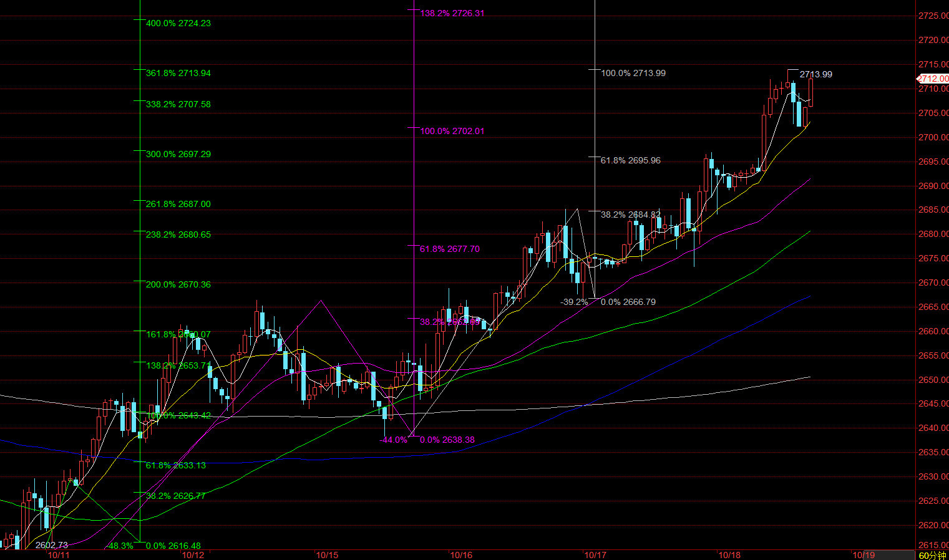Image resolution: width=949 pixels, height=560 pixels.
Task: Select the 10/15 date axis label
Action: [327, 554]
